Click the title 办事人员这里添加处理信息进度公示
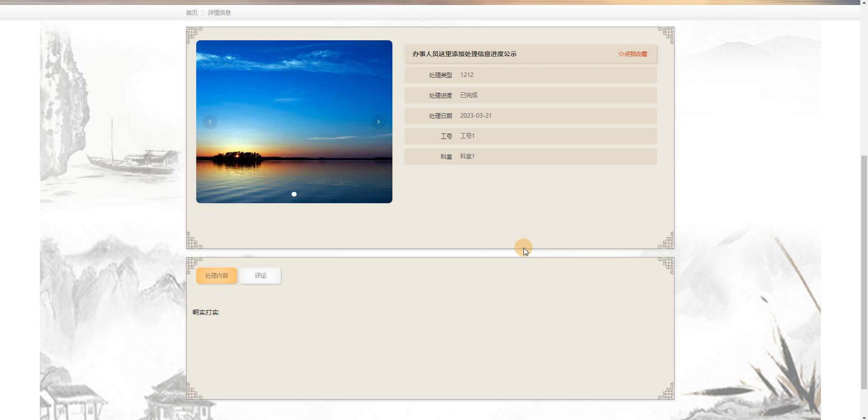868x420 pixels. click(464, 54)
